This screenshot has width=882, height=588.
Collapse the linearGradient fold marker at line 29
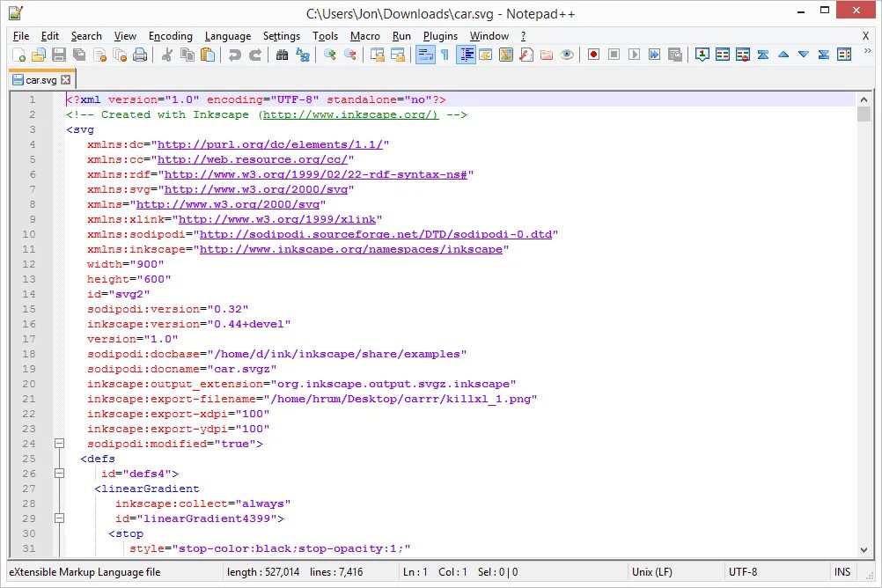[x=59, y=518]
